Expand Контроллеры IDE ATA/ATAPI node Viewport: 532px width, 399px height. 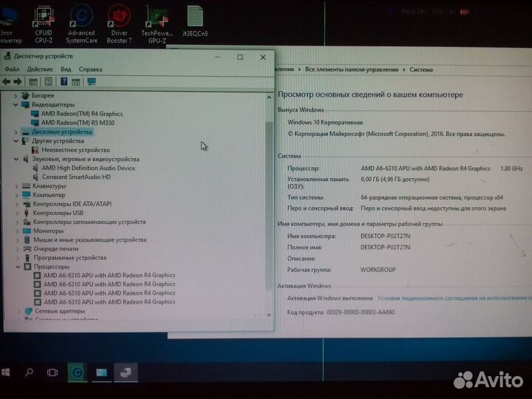16,204
